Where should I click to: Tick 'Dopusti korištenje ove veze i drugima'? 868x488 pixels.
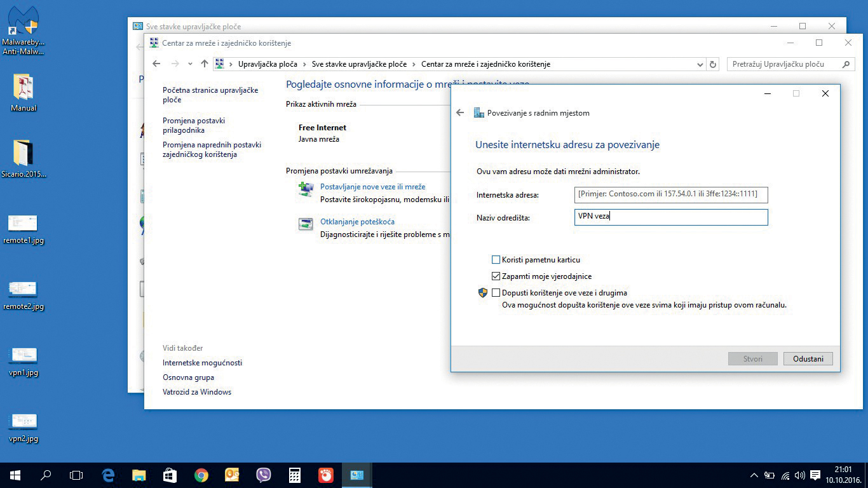496,293
